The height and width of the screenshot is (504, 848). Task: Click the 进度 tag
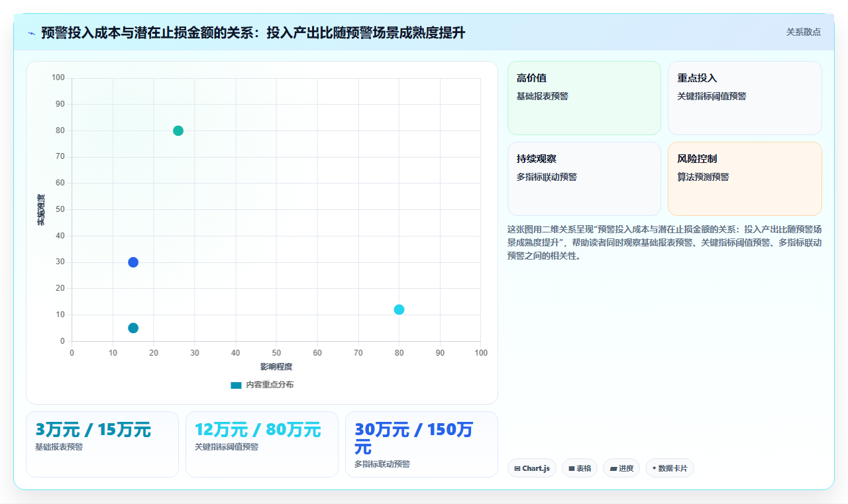click(621, 468)
